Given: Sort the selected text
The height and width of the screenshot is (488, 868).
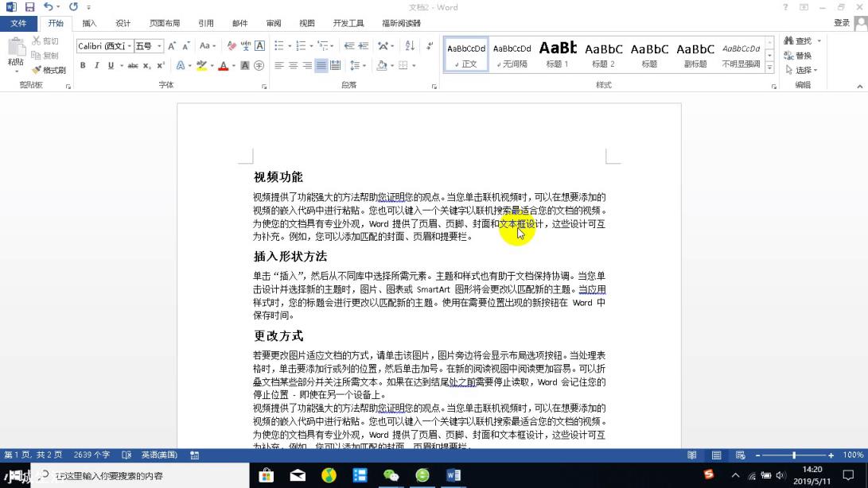Looking at the screenshot, I should pyautogui.click(x=410, y=46).
